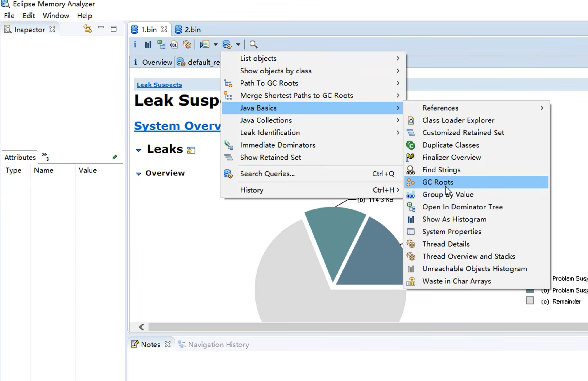This screenshot has width=588, height=381.
Task: Switch to the 2.bin tab
Action: point(192,30)
